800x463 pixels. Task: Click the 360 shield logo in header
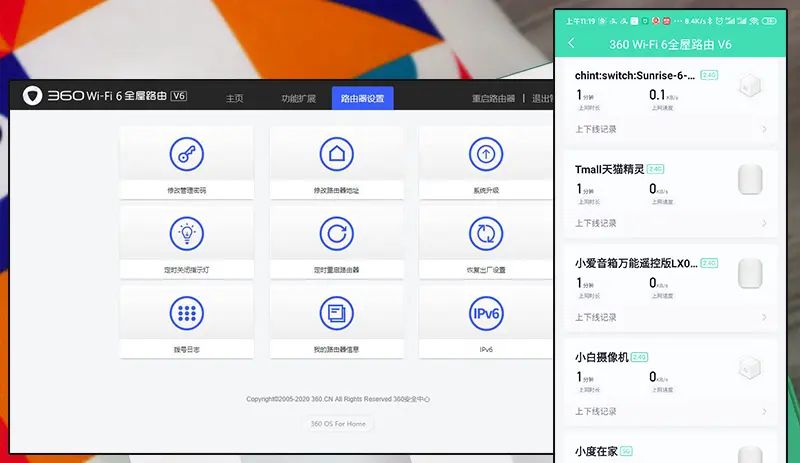point(32,95)
